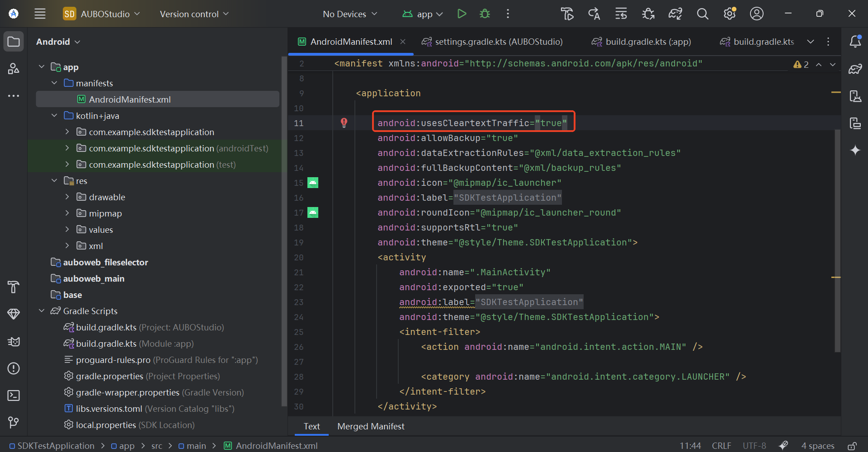Open the Terminal tool window
The width and height of the screenshot is (868, 452).
click(14, 395)
